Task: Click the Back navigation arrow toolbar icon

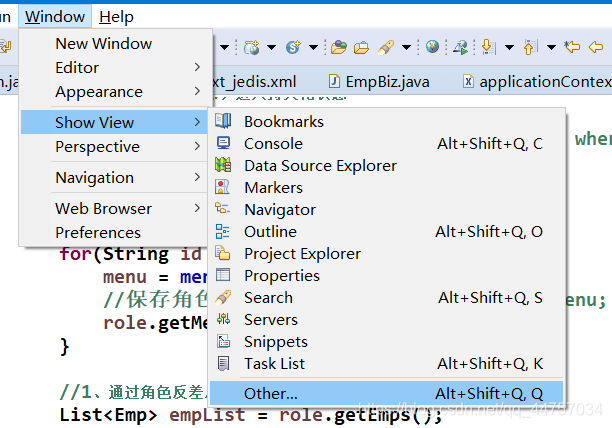Action: [x=596, y=47]
